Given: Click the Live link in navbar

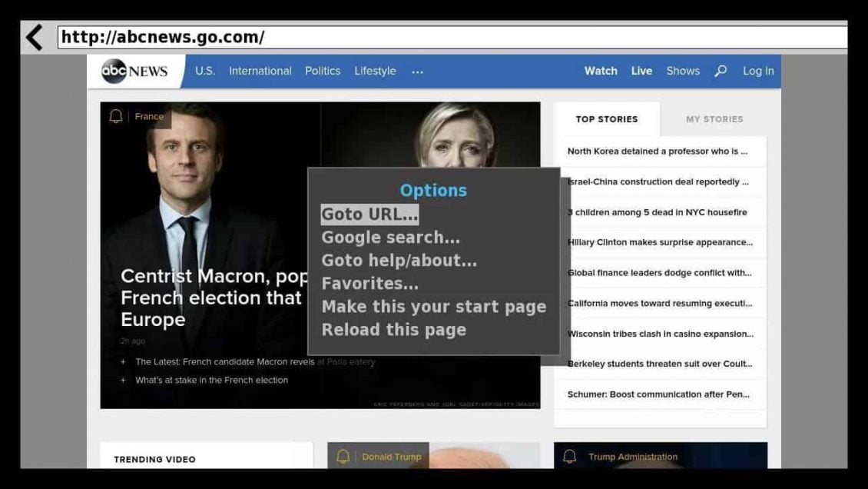Looking at the screenshot, I should tap(641, 71).
